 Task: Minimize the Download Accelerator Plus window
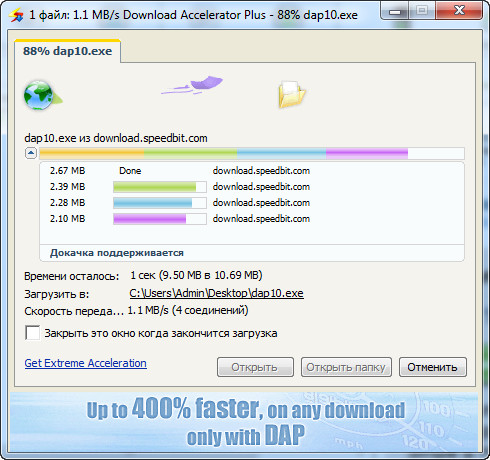point(395,12)
